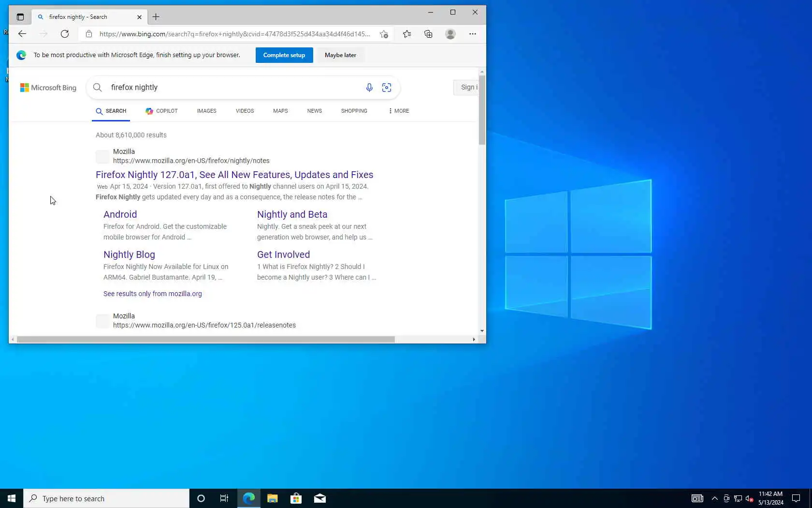Select the Search results tab
This screenshot has height=508, width=812.
111,111
